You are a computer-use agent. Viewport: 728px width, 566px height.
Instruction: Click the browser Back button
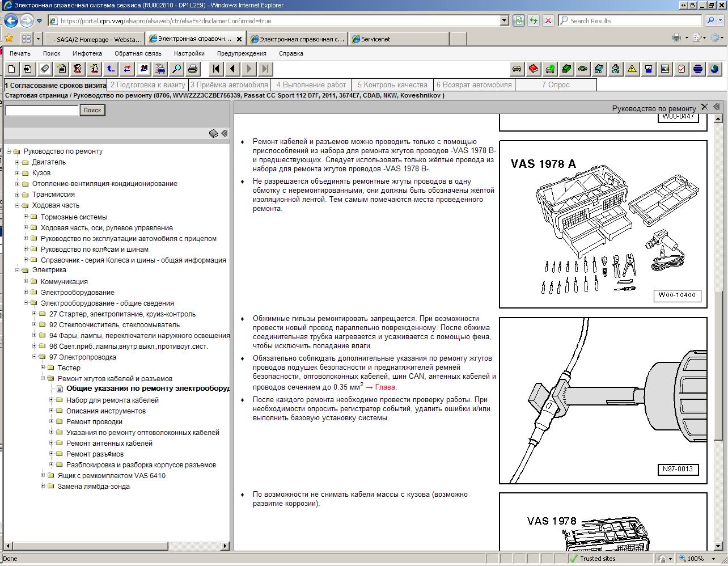click(11, 21)
